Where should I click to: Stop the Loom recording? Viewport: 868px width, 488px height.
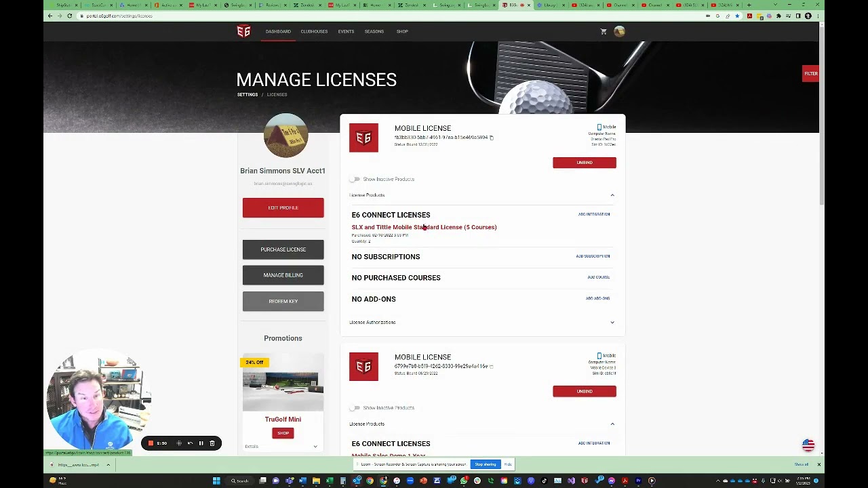[151, 443]
